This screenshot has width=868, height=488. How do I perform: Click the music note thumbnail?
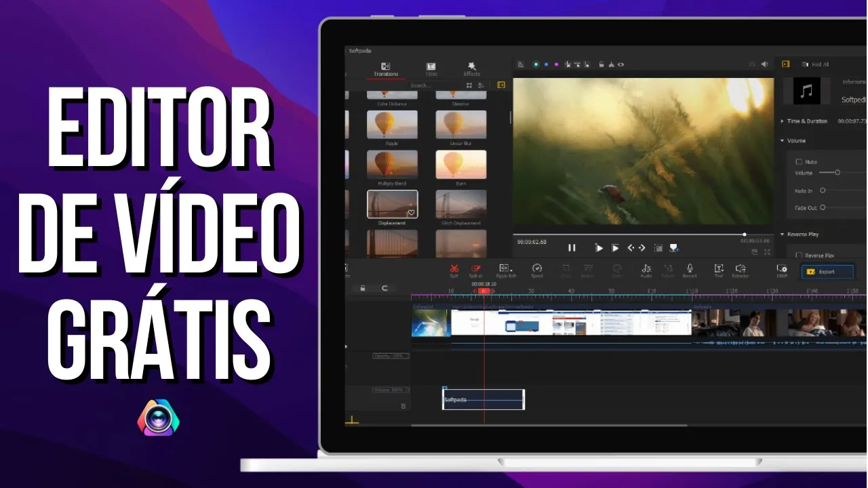pyautogui.click(x=806, y=91)
